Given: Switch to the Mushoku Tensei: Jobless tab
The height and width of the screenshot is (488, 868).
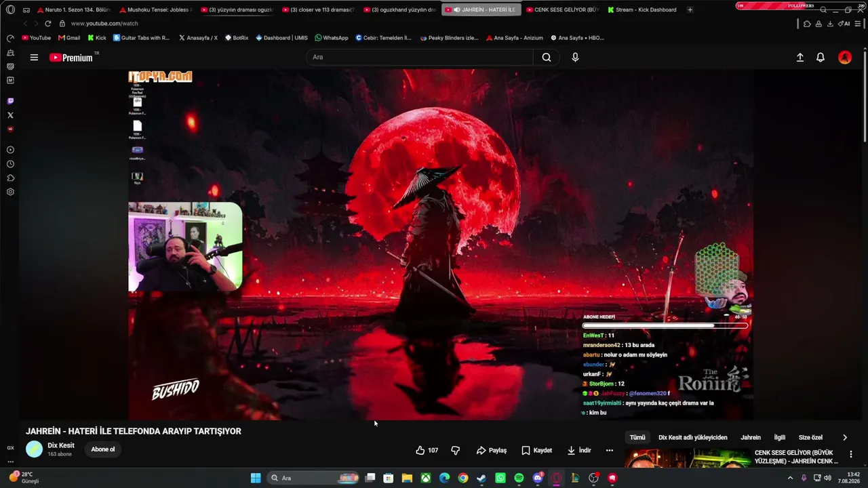Looking at the screenshot, I should (155, 9).
